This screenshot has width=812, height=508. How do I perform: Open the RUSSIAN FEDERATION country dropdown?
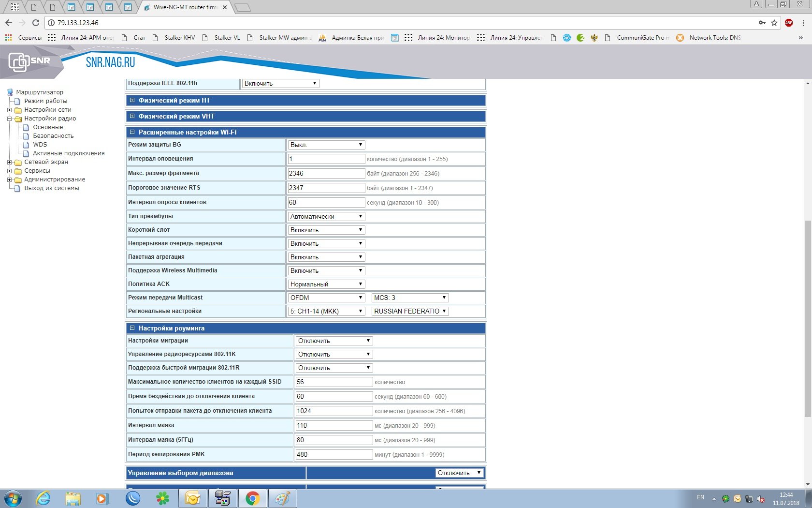point(410,311)
